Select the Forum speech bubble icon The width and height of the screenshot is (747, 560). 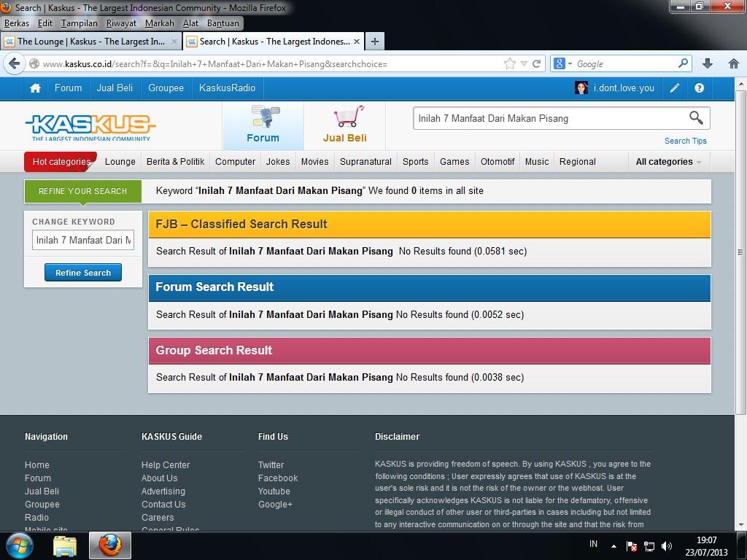(265, 117)
